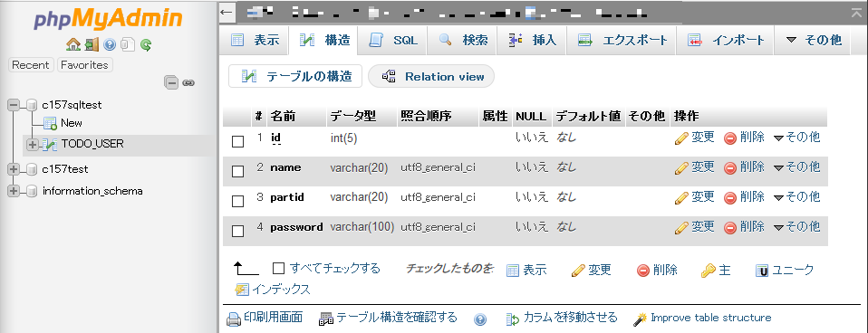Click help icon beside テーブル構造を確認する
This screenshot has height=333, width=868.
tap(480, 319)
